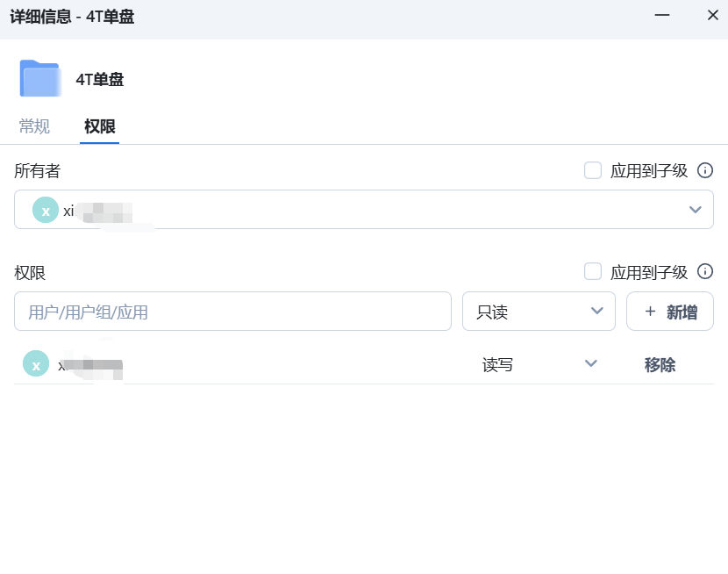Screen dimensions: 728x574
Task: Click the user avatar in the permission list row
Action: (x=35, y=363)
